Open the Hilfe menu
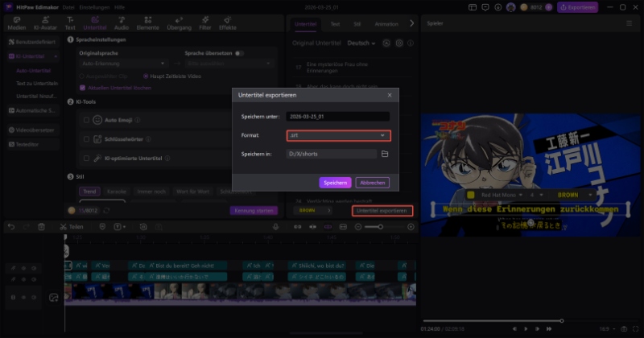The width and height of the screenshot is (644, 338). (x=119, y=7)
